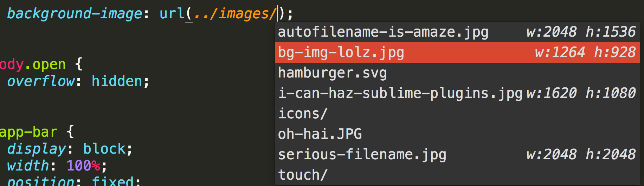Image resolution: width=644 pixels, height=186 pixels.
Task: Choose oh-hai.JPG from the suggestions
Action: 320,134
